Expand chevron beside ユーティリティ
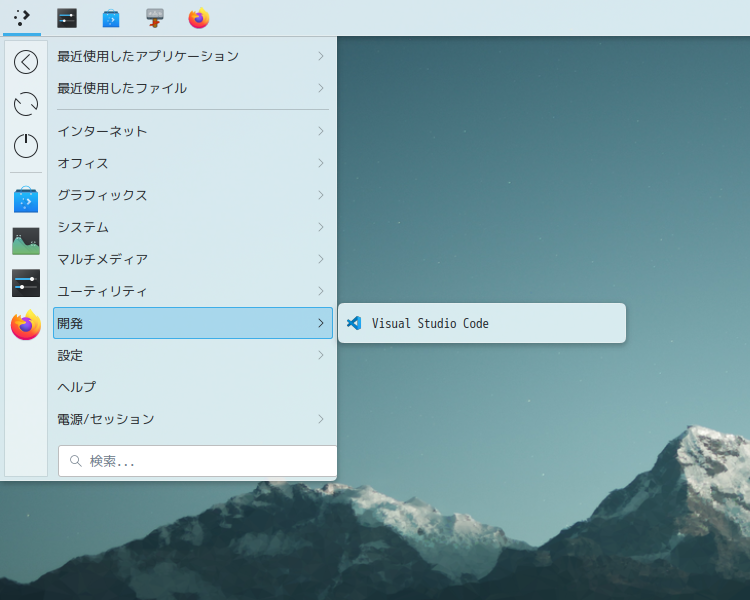The height and width of the screenshot is (600, 750). (x=321, y=291)
